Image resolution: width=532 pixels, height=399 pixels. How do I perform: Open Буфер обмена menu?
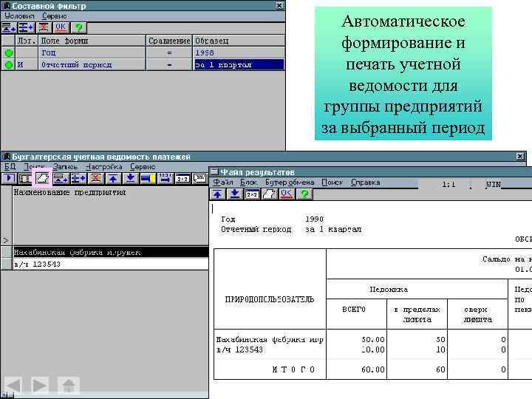(x=290, y=183)
